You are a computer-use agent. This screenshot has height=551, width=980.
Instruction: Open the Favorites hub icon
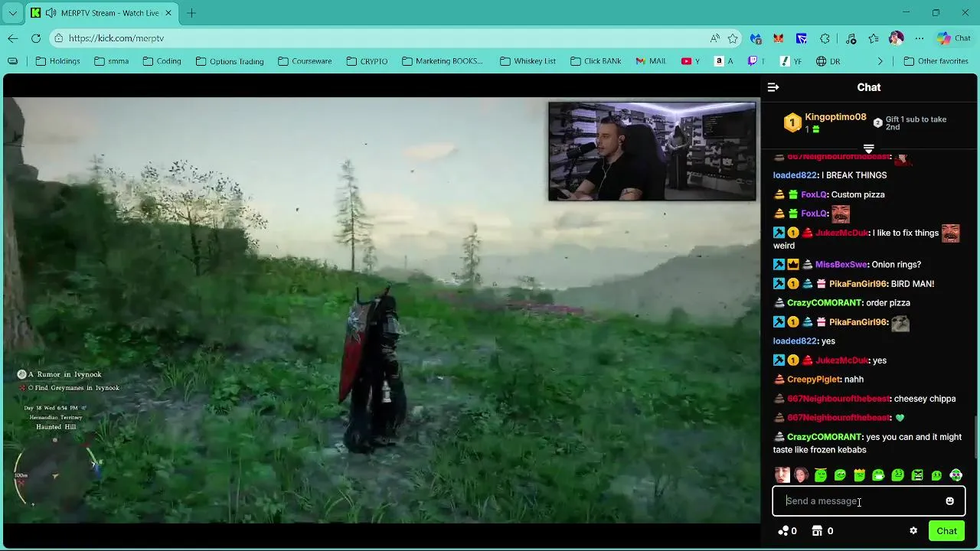(x=874, y=38)
